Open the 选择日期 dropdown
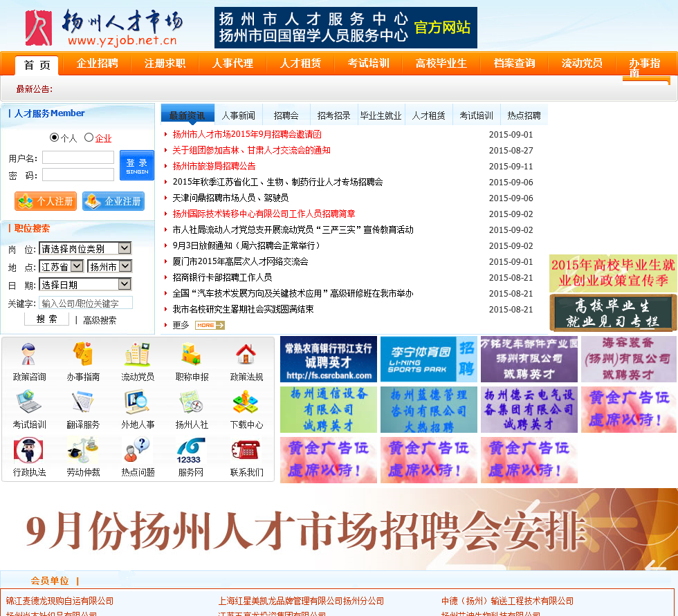The width and height of the screenshot is (678, 616). tap(85, 285)
